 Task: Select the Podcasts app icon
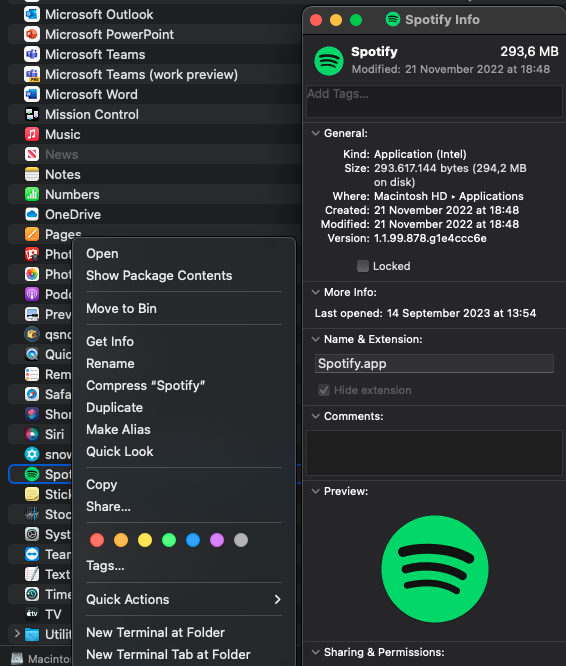tap(32, 294)
